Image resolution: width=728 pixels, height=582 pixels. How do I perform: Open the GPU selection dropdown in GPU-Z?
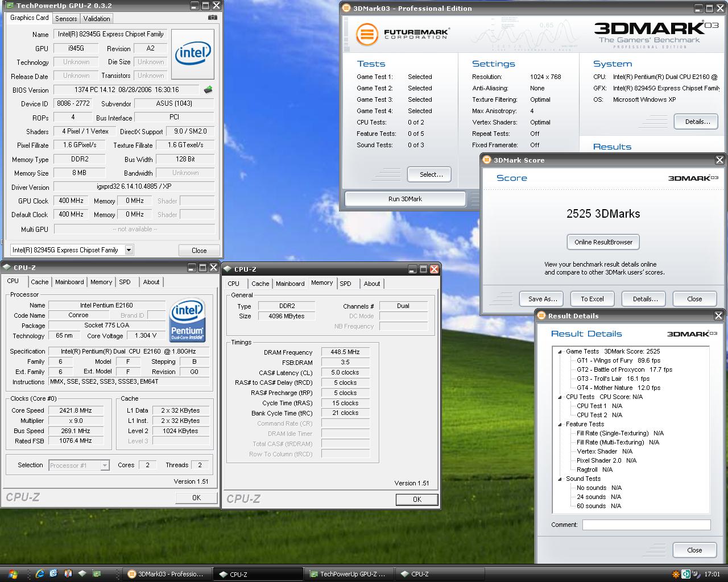point(129,250)
